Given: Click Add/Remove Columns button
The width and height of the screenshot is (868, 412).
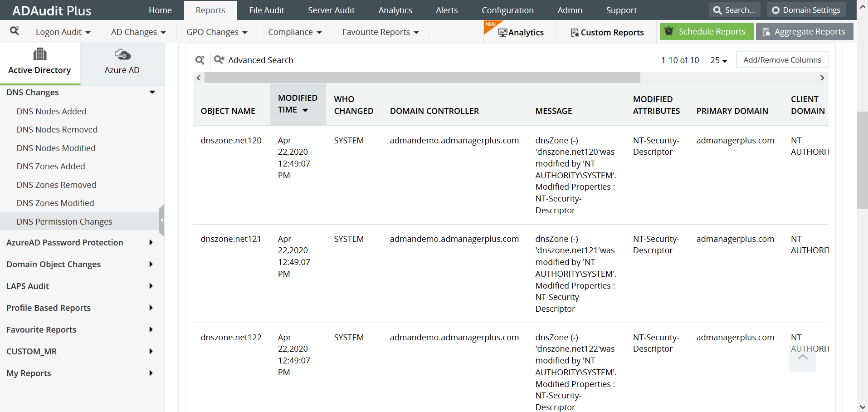Looking at the screenshot, I should 782,60.
